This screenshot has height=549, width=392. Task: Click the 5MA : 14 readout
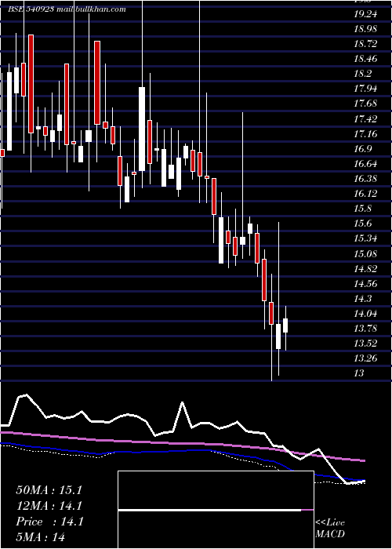(41, 537)
